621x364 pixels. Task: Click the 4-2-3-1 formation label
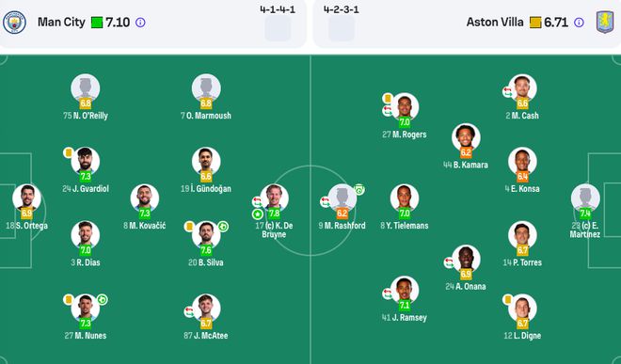point(341,9)
